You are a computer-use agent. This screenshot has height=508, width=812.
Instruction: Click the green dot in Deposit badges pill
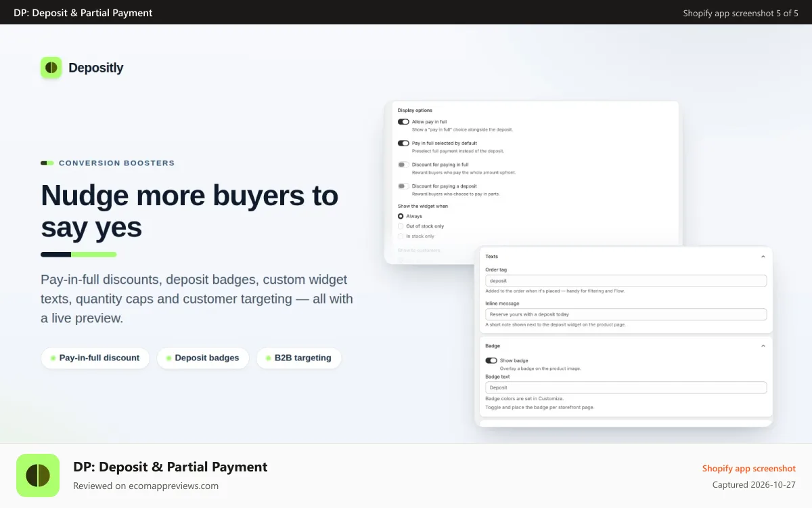168,358
